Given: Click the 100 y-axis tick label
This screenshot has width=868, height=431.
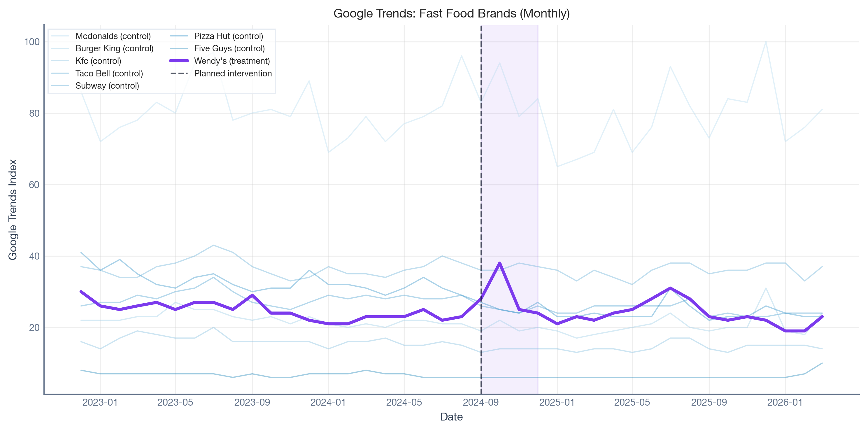Looking at the screenshot, I should 32,42.
